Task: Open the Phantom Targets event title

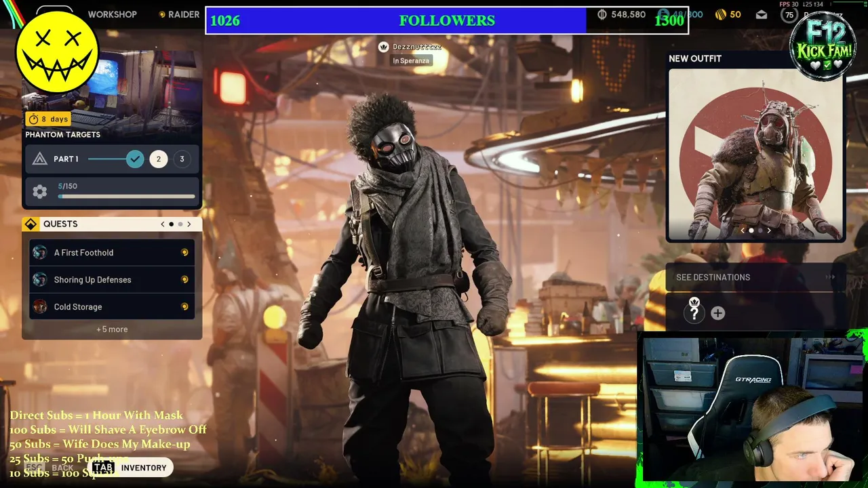Action: (x=63, y=134)
